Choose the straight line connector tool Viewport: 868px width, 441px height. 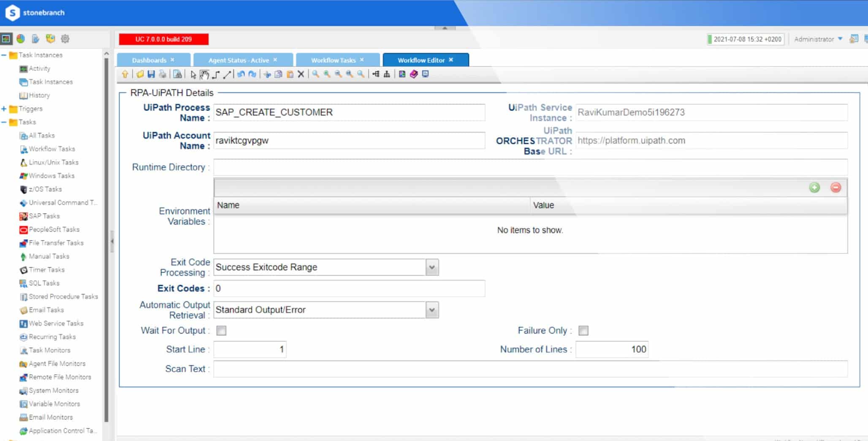coord(227,74)
